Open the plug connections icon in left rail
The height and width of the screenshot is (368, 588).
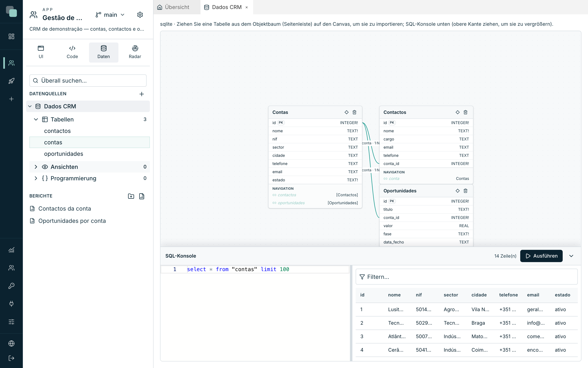pyautogui.click(x=11, y=304)
